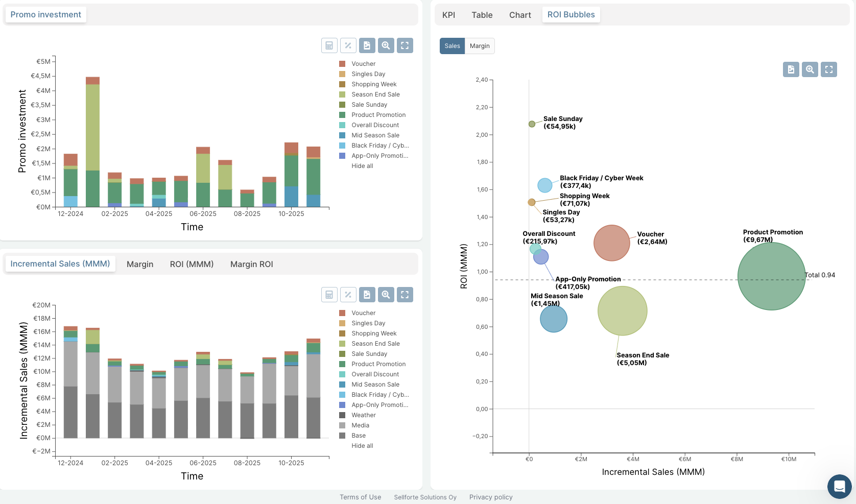
Task: Open Privacy policy link
Action: tap(490, 497)
